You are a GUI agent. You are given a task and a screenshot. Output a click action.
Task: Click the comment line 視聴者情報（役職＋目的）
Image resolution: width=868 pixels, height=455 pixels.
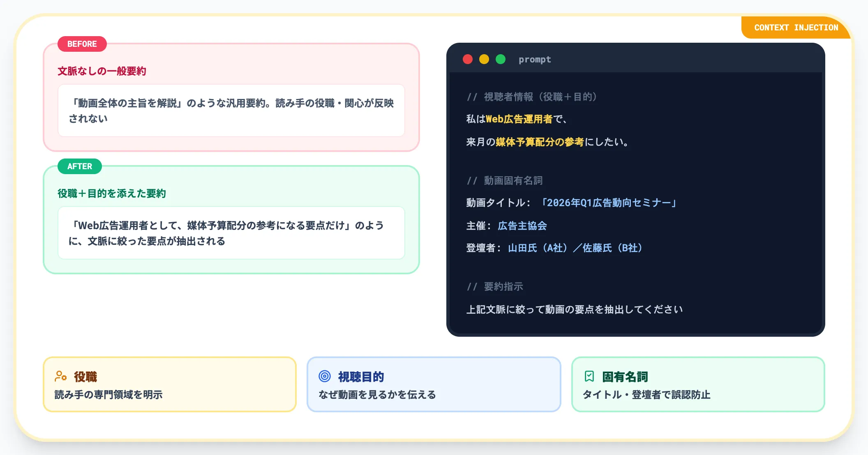click(532, 97)
